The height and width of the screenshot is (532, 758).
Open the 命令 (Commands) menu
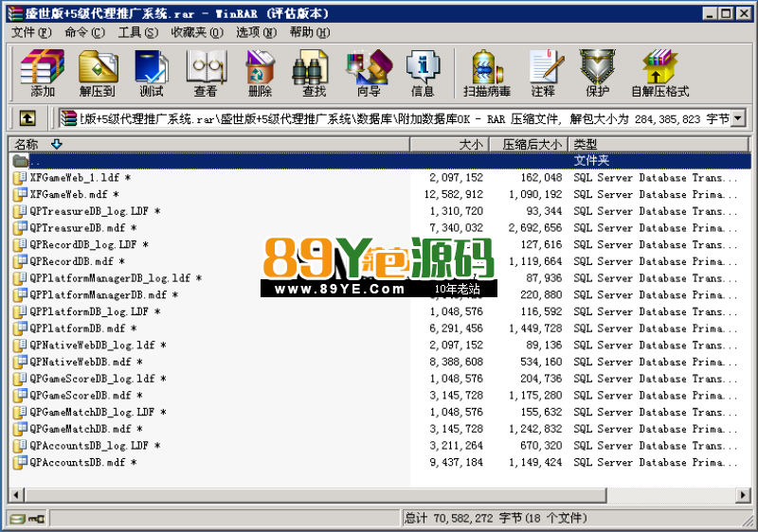pos(84,32)
